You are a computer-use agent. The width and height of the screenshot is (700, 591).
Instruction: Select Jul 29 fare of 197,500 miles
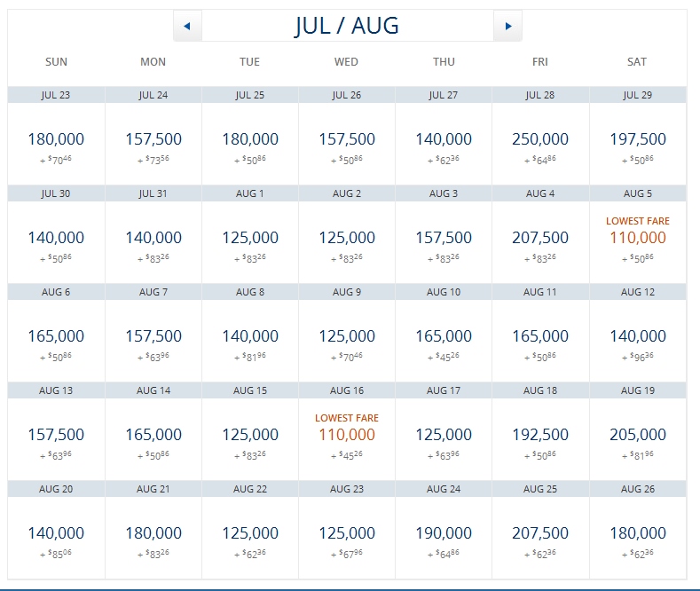(637, 139)
